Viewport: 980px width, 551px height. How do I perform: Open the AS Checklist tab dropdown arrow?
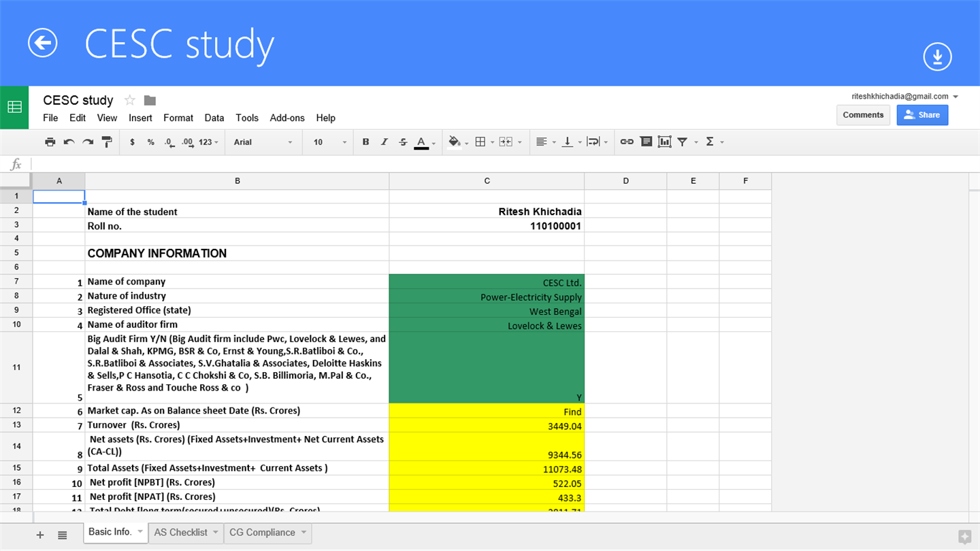click(215, 533)
